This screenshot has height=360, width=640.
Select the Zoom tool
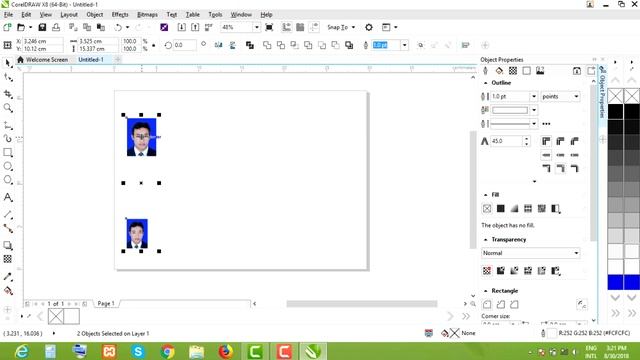(8, 108)
